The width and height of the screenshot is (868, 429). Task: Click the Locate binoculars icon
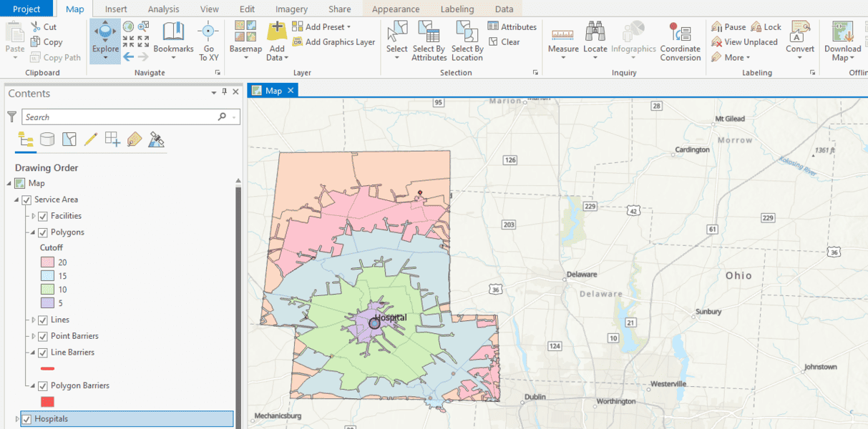tap(595, 32)
